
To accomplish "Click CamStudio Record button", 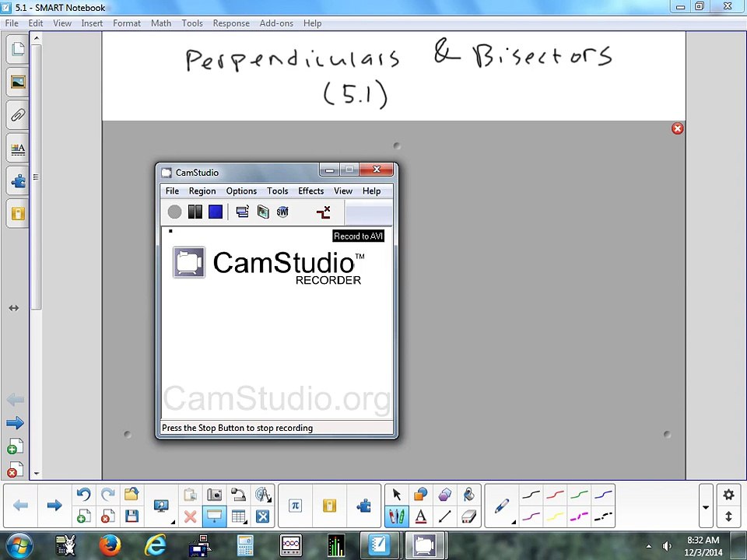I will pyautogui.click(x=175, y=212).
